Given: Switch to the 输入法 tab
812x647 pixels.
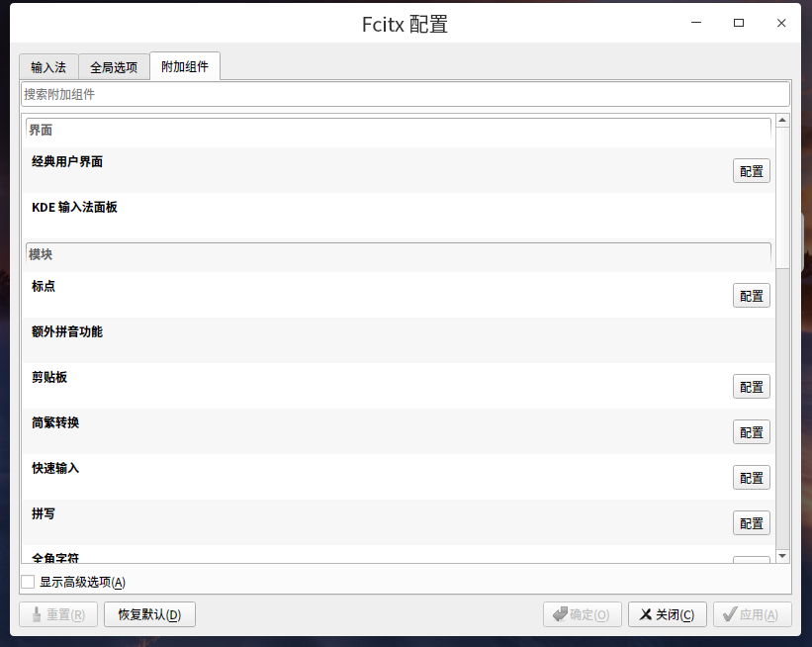Looking at the screenshot, I should pos(47,66).
